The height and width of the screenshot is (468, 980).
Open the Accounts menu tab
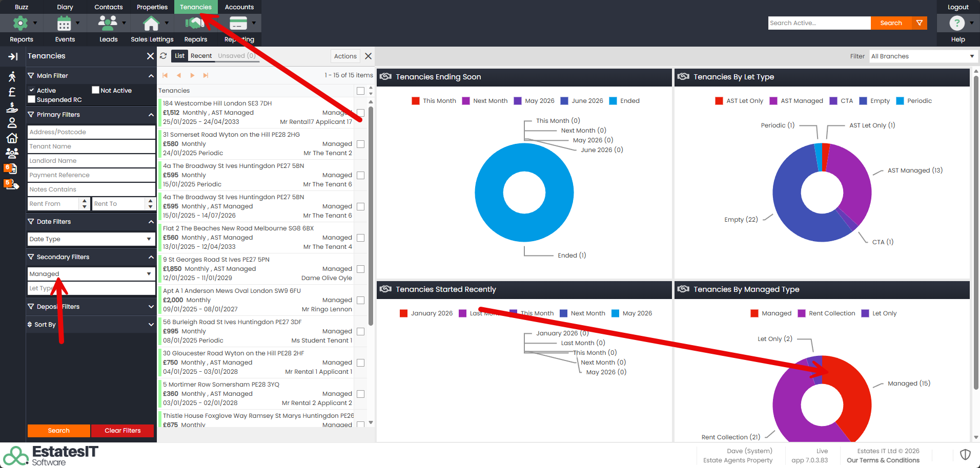239,7
